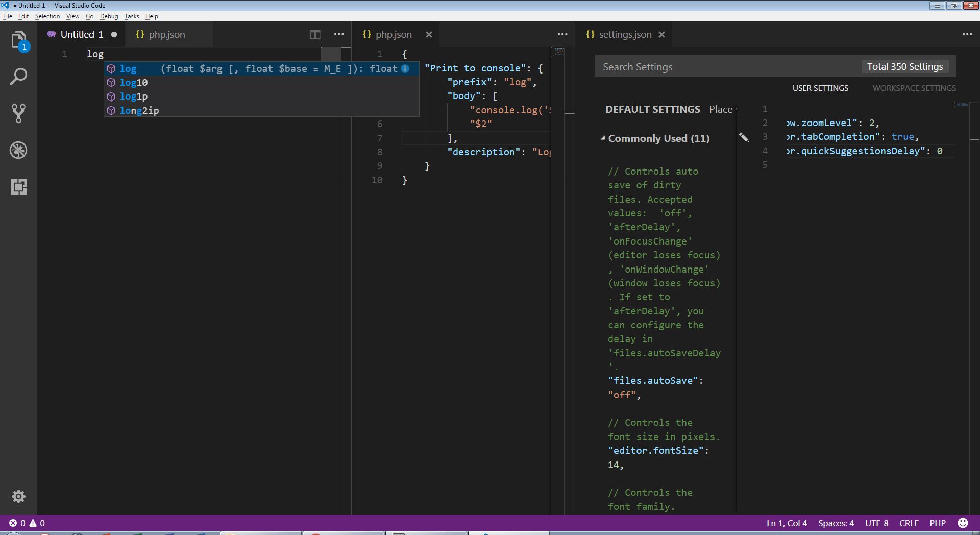Open the Extensions view
Image resolution: width=980 pixels, height=535 pixels.
tap(18, 187)
